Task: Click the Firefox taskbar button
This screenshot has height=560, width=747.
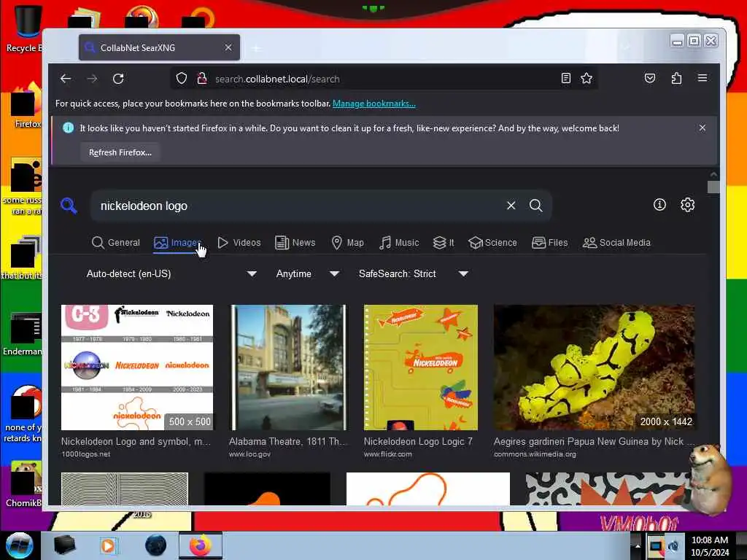Action: 201,545
